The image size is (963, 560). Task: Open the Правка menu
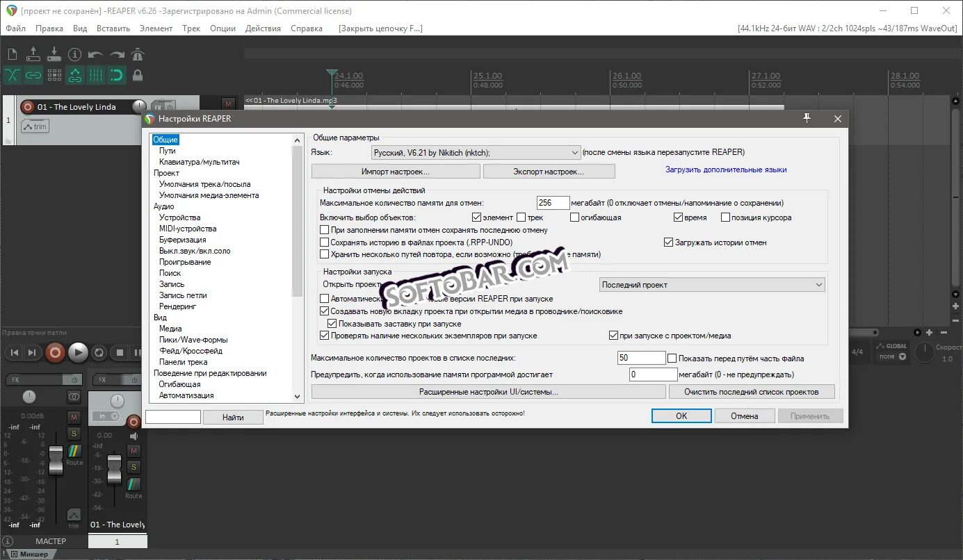[x=49, y=28]
